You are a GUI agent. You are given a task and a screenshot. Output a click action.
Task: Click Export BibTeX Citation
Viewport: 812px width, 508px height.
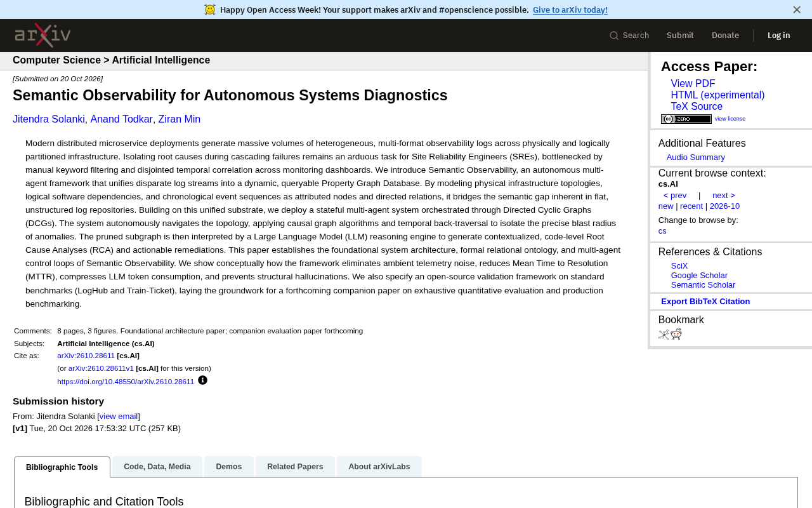tap(705, 302)
